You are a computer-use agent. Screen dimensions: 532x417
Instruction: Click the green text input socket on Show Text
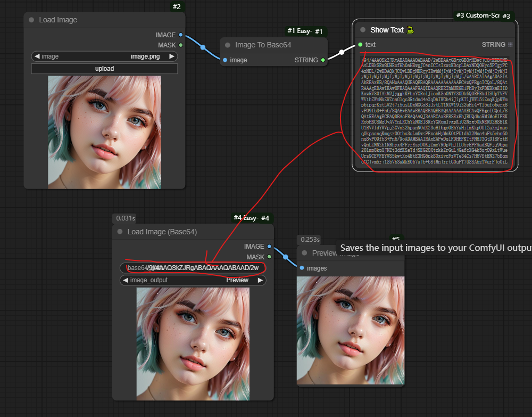[360, 45]
